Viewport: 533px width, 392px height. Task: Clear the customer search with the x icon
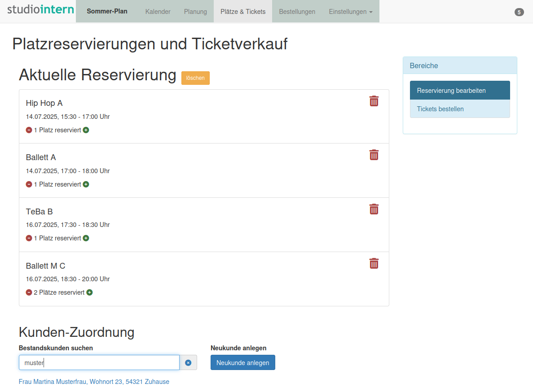coord(188,363)
